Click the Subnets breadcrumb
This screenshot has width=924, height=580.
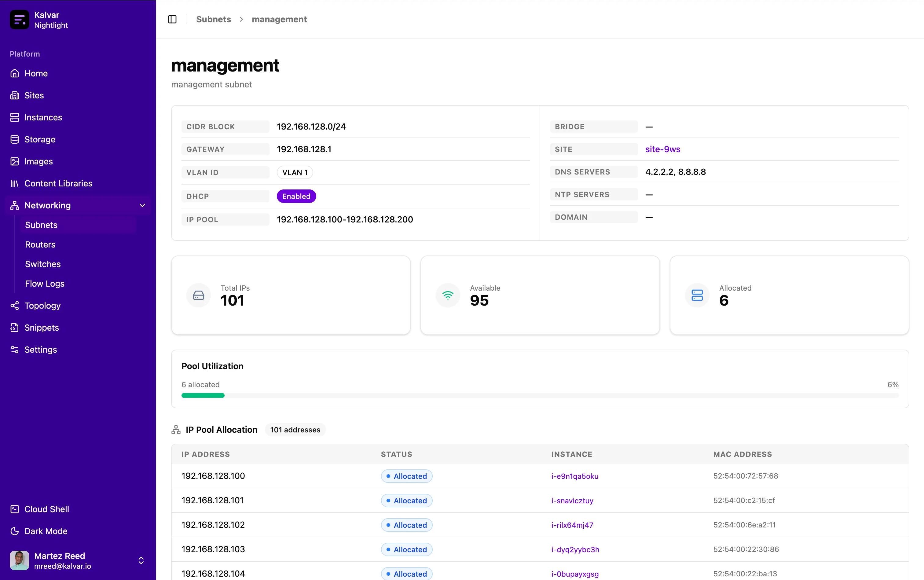pyautogui.click(x=213, y=19)
